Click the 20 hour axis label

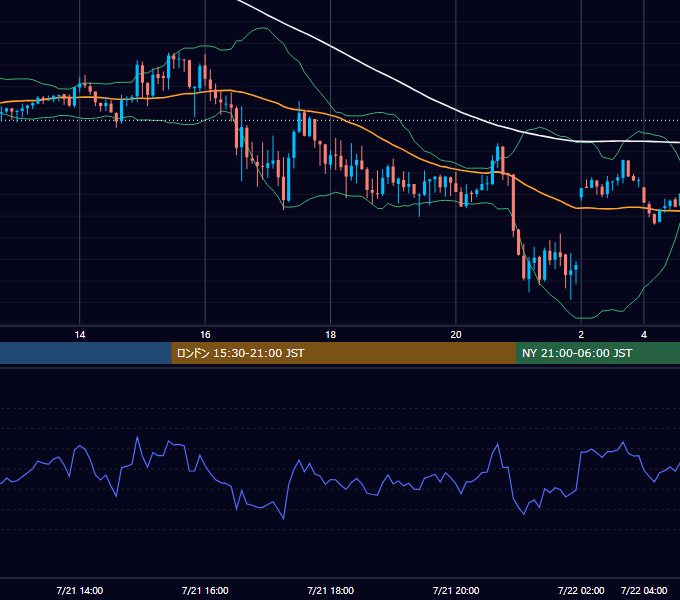[x=456, y=335]
